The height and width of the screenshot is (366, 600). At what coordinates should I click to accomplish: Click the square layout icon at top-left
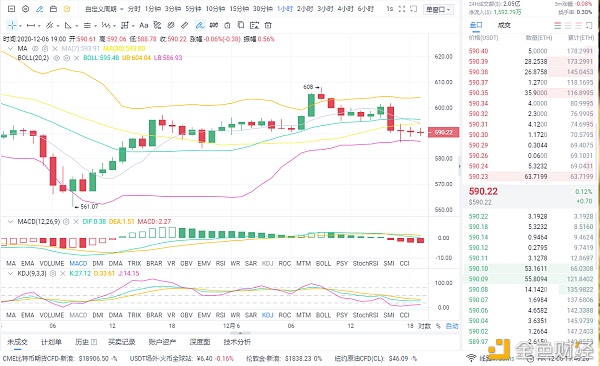tap(11, 9)
